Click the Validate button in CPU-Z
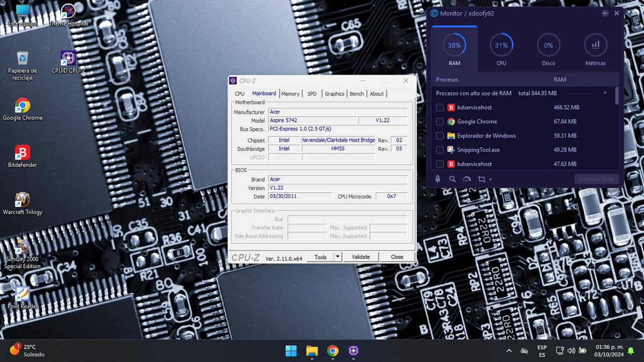The width and height of the screenshot is (644, 362). point(361,257)
